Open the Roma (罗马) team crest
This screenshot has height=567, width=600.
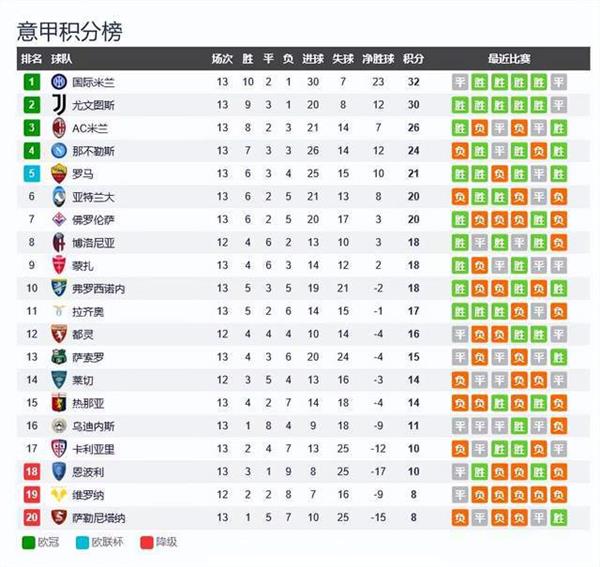pos(59,174)
